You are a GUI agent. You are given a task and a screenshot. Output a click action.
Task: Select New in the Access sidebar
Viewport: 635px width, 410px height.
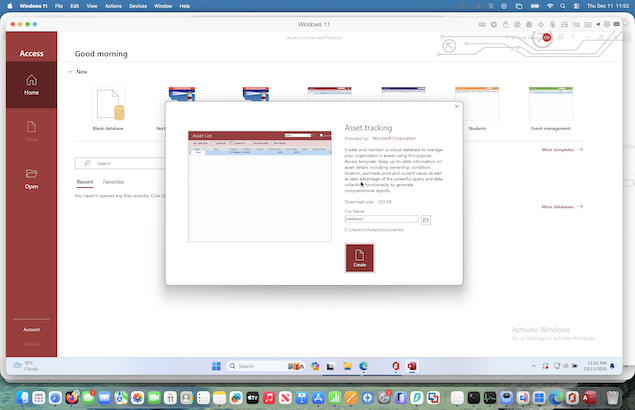click(31, 131)
